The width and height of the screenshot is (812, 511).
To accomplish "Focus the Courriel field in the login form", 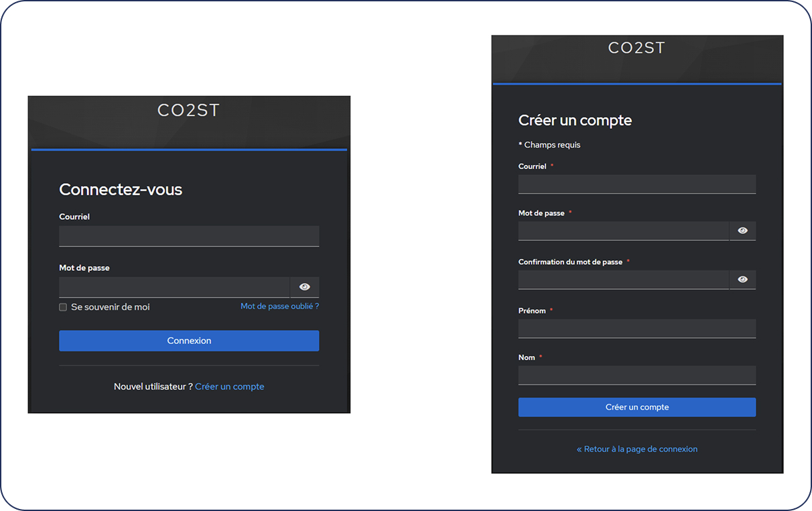I will pos(189,236).
